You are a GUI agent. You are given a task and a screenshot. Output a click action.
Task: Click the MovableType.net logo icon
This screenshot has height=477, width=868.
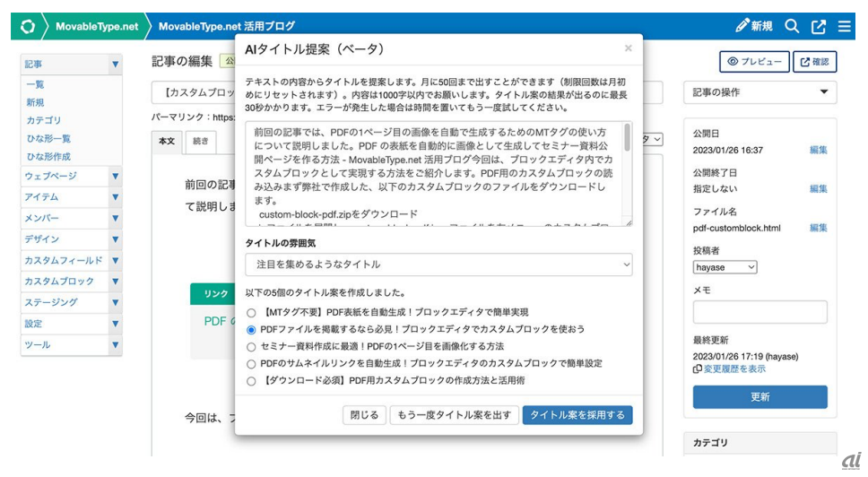tap(28, 26)
